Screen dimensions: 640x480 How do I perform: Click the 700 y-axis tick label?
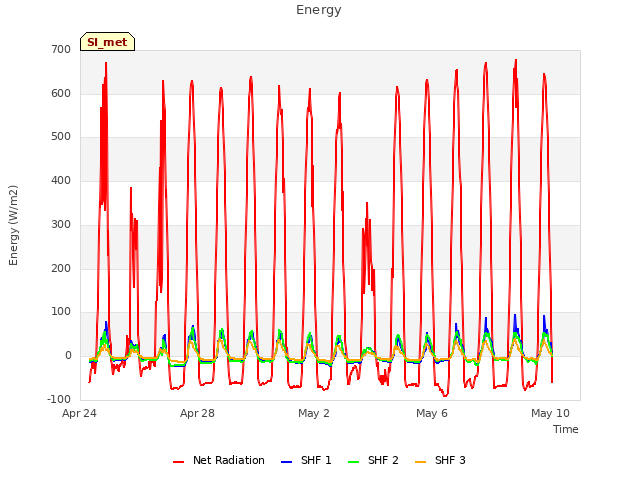61,49
